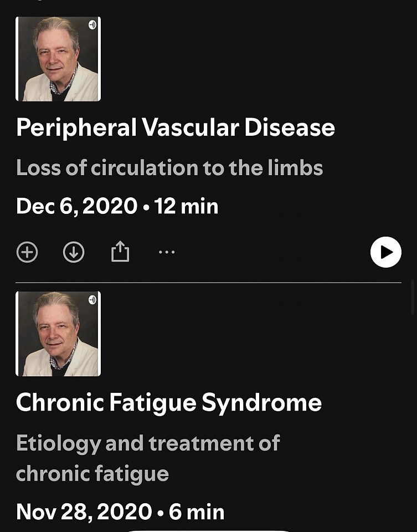
Task: Play the Peripheral Vascular Disease episode
Action: (x=385, y=252)
